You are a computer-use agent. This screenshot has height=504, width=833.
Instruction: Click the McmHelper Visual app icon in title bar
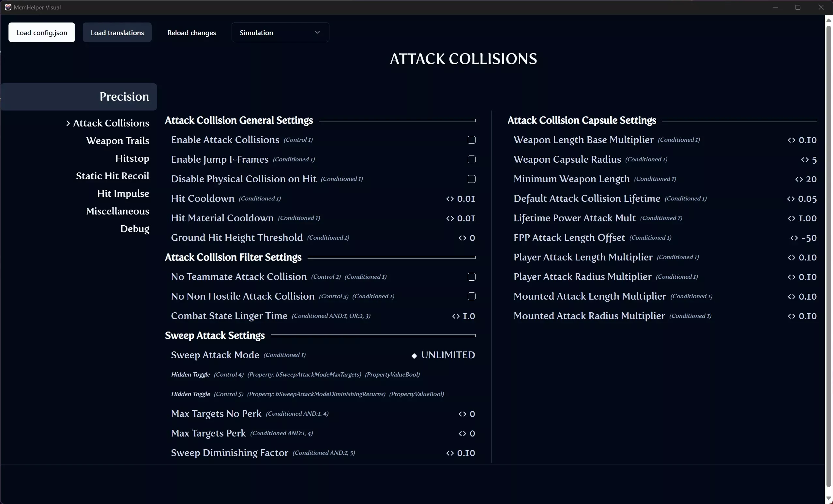point(8,7)
